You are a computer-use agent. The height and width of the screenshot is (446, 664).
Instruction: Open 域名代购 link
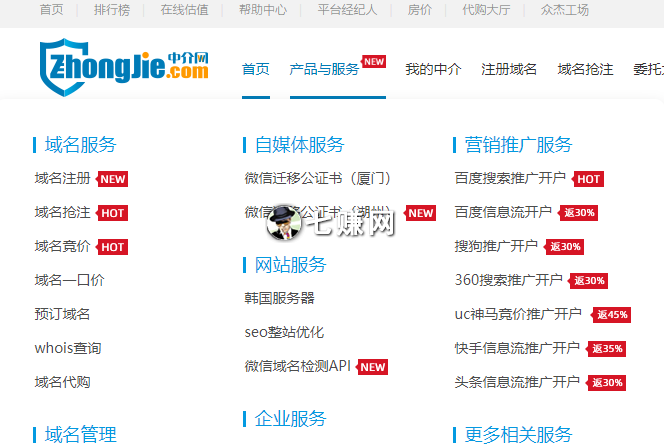click(62, 382)
